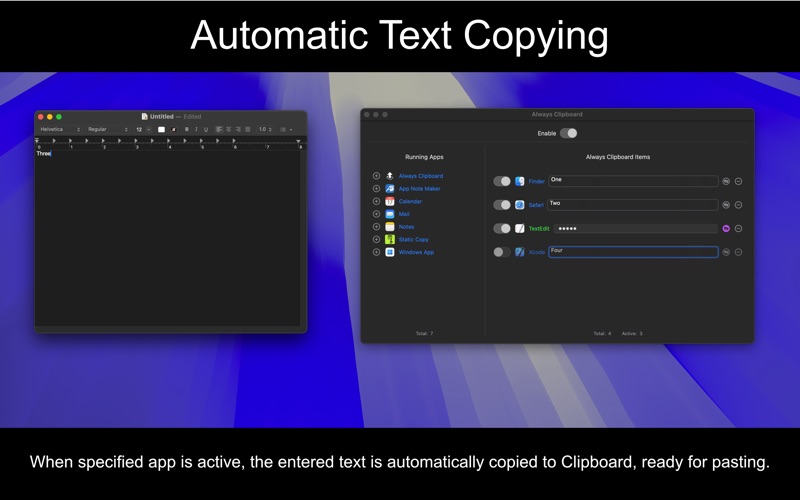The image size is (800, 500).
Task: Toggle underline in TextEdit toolbar
Action: 206,130
